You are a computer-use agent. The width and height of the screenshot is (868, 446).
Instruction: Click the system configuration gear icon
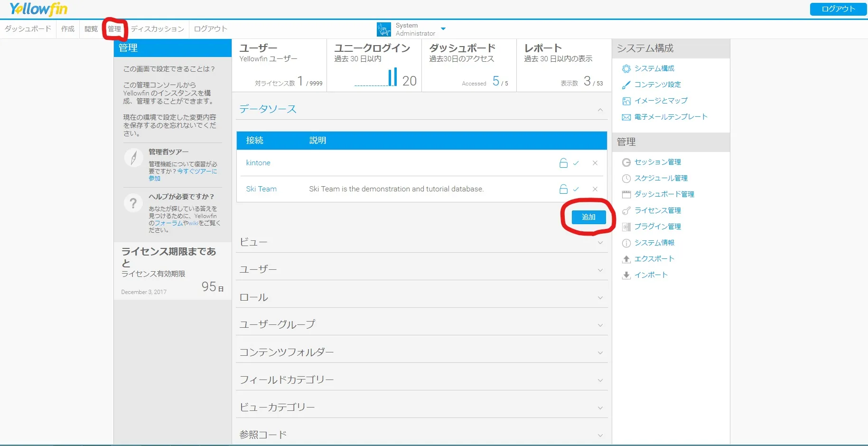tap(626, 69)
